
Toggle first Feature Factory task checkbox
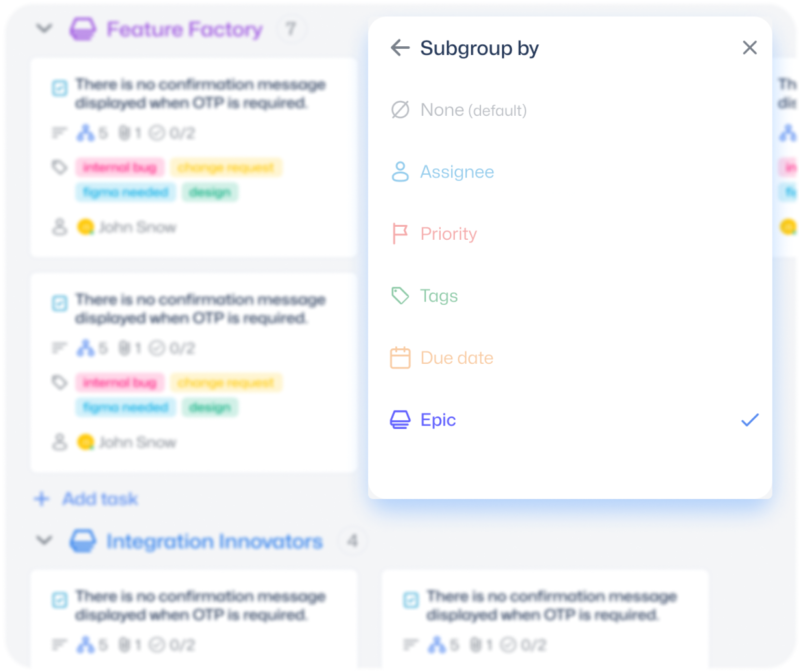[x=60, y=88]
